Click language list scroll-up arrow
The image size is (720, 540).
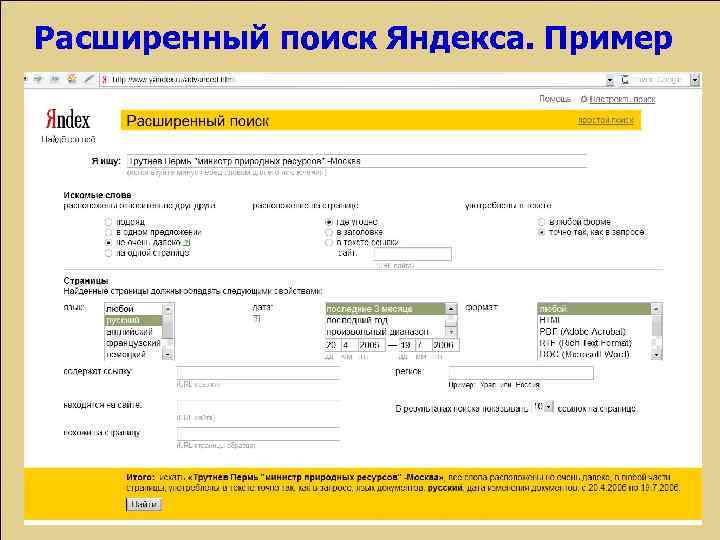tap(168, 309)
